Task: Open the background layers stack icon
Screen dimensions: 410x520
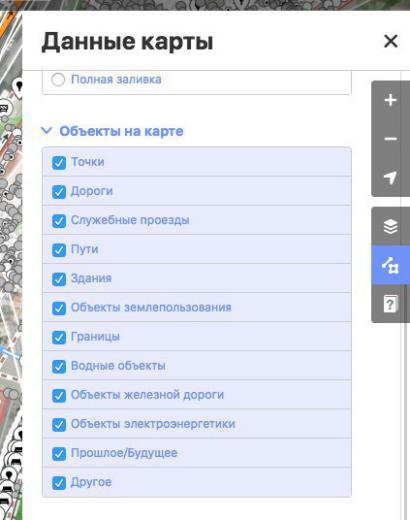Action: pyautogui.click(x=390, y=227)
